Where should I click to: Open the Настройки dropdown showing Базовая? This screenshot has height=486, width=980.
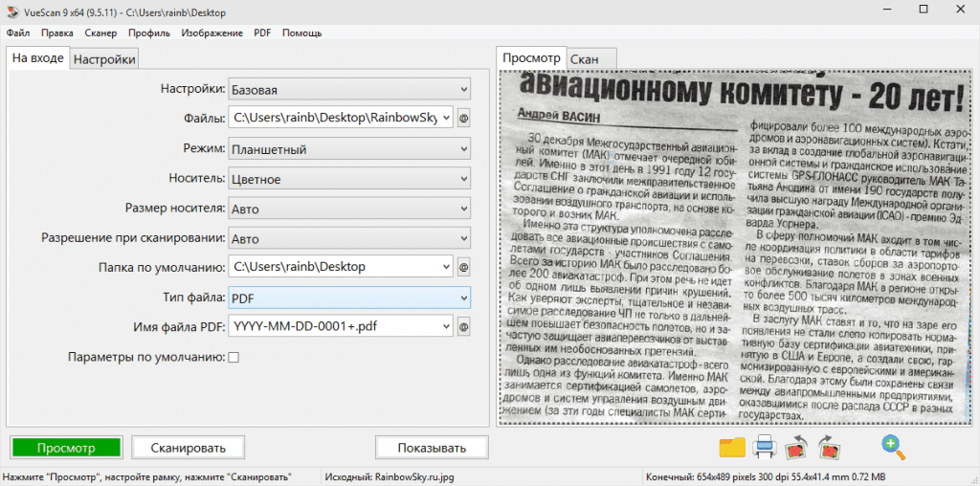click(x=349, y=90)
